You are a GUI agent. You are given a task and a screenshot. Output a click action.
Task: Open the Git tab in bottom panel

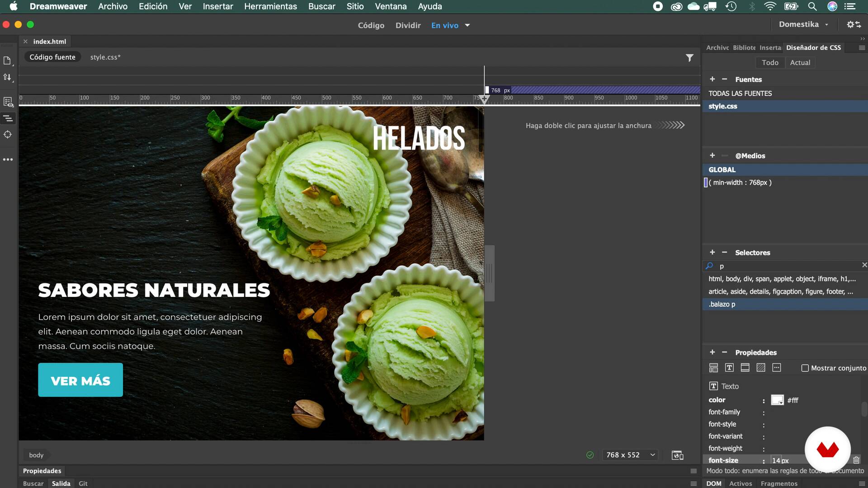(83, 483)
